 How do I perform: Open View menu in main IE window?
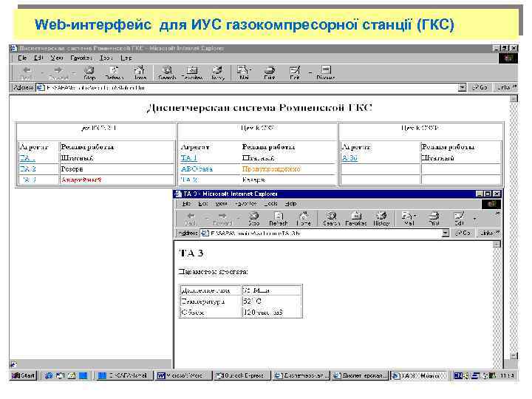[57, 58]
